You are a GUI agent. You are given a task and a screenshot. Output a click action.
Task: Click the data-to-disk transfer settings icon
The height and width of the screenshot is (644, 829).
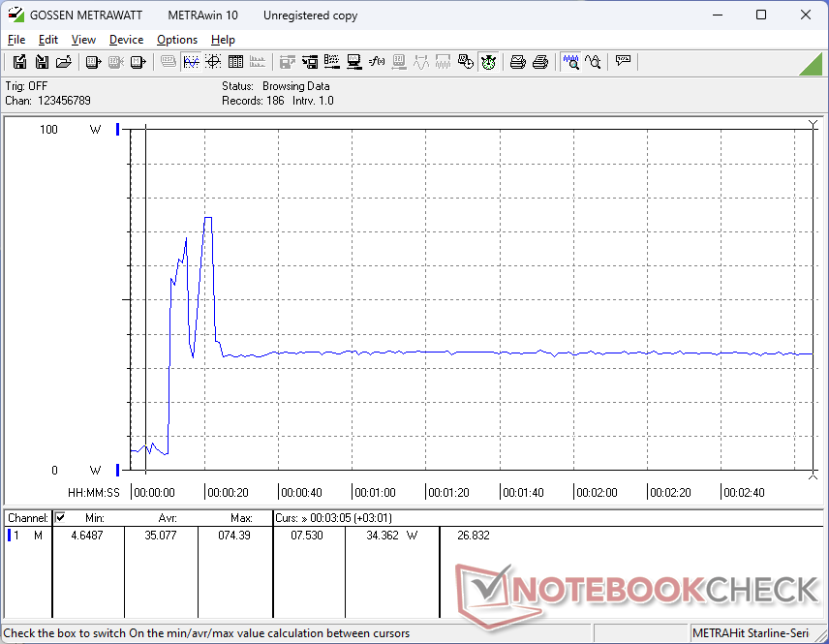point(310,62)
